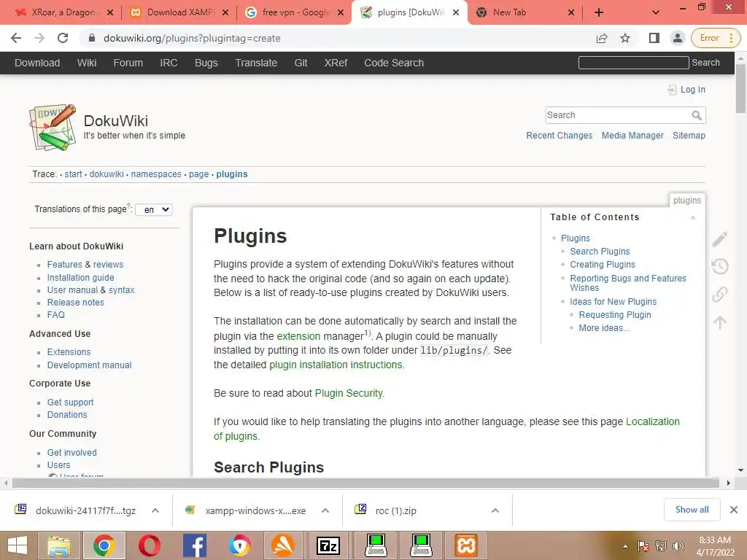This screenshot has height=560, width=747.
Task: Open the Sitemap link
Action: pos(689,136)
